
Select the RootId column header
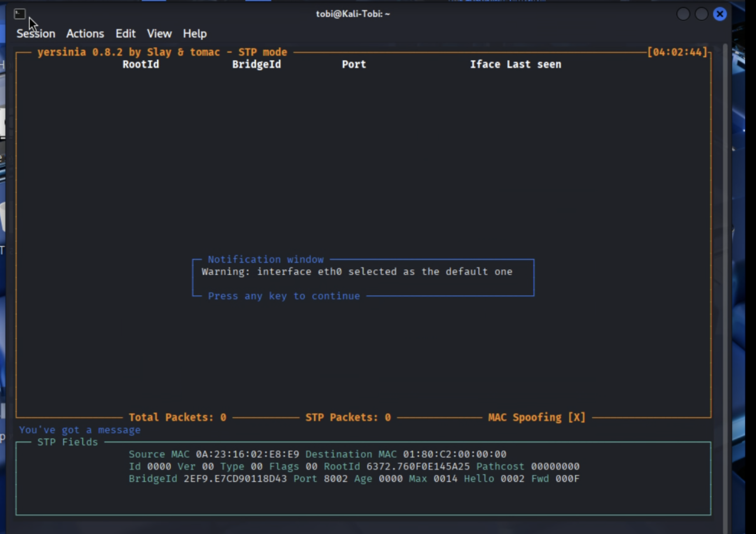140,65
